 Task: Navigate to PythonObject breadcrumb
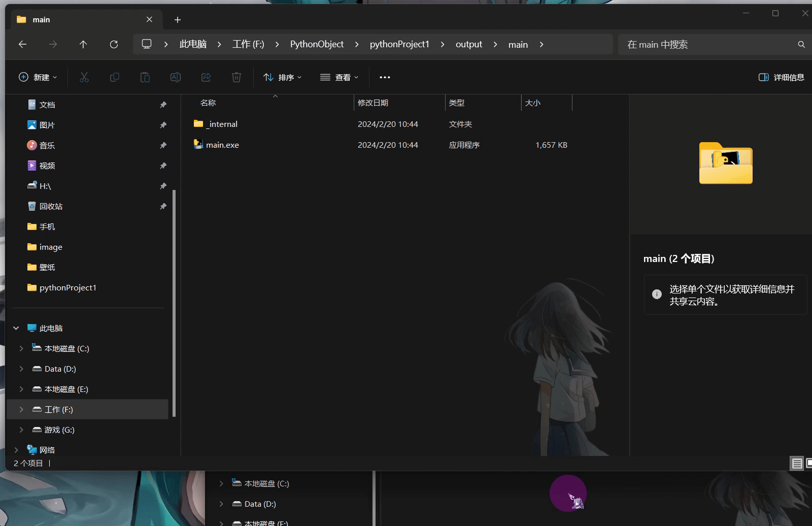coord(317,44)
